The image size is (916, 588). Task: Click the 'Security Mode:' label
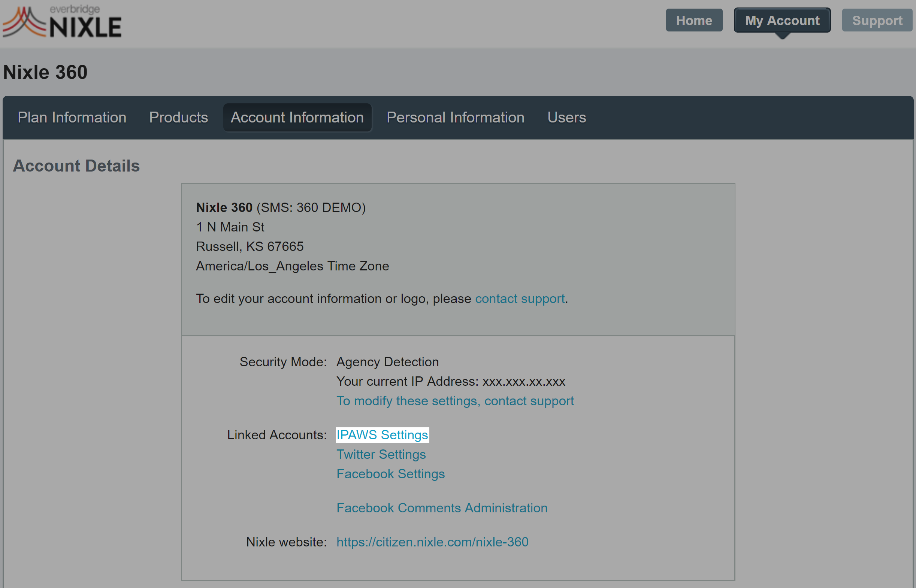tap(283, 361)
